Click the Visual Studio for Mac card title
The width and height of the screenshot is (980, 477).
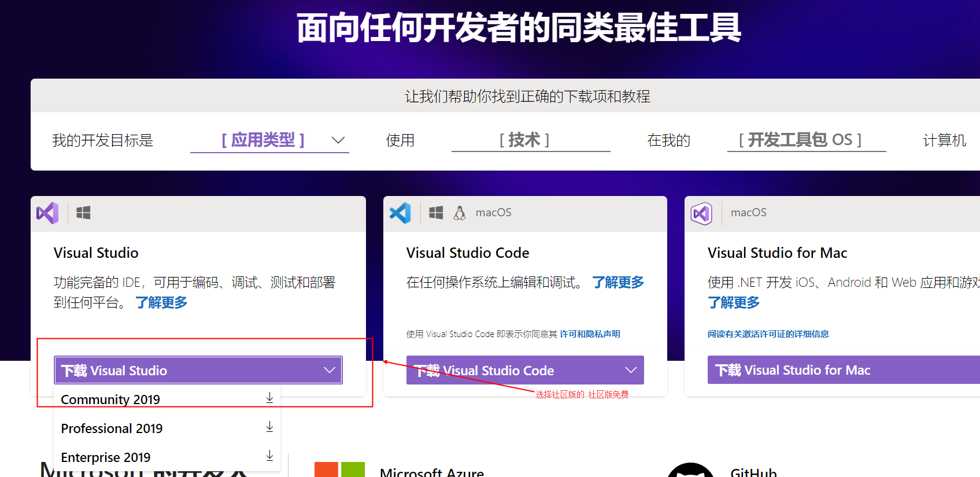point(778,253)
